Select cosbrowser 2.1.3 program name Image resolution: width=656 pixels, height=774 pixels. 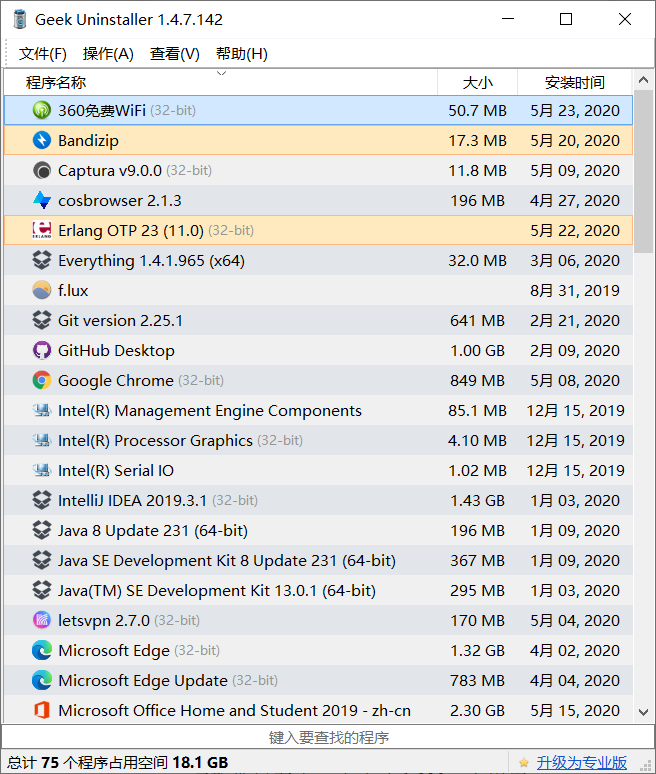[x=120, y=200]
